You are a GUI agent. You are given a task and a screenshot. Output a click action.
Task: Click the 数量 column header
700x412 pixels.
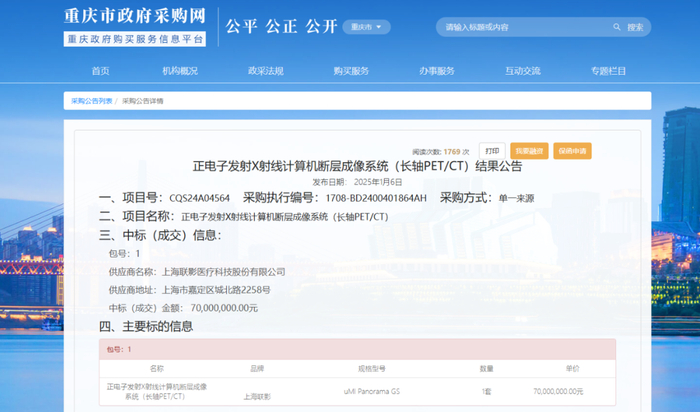486,369
